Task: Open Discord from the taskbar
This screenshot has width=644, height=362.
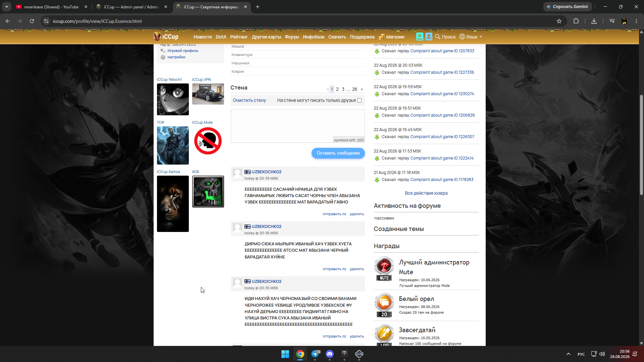Action: tap(330, 354)
